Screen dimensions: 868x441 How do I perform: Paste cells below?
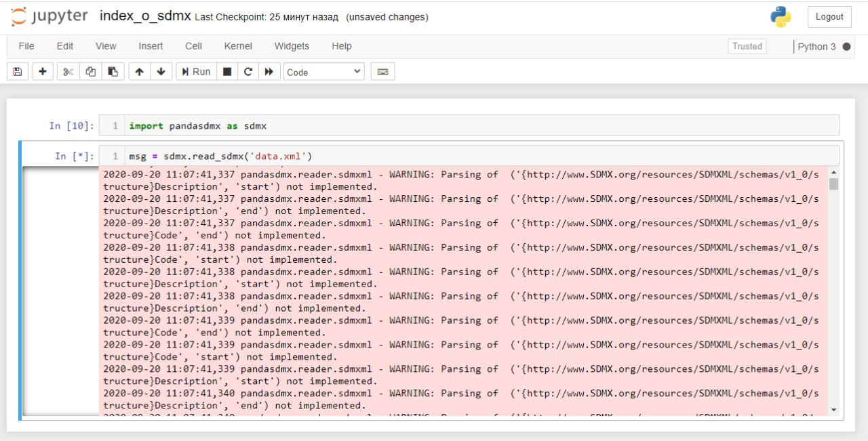(x=113, y=72)
